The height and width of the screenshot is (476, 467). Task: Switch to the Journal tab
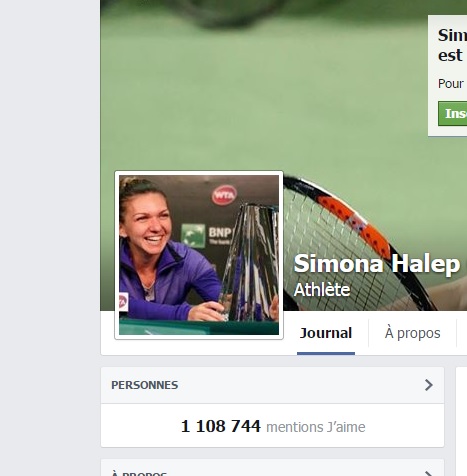click(x=326, y=333)
